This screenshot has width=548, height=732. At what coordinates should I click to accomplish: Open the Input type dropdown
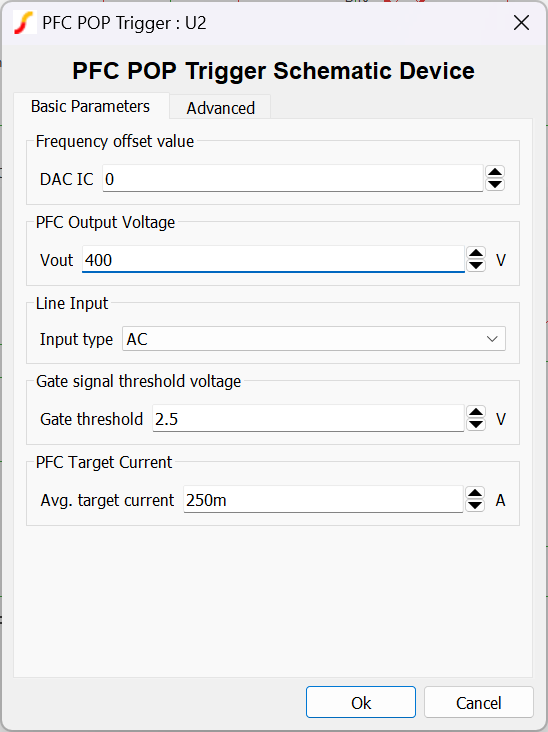click(314, 339)
